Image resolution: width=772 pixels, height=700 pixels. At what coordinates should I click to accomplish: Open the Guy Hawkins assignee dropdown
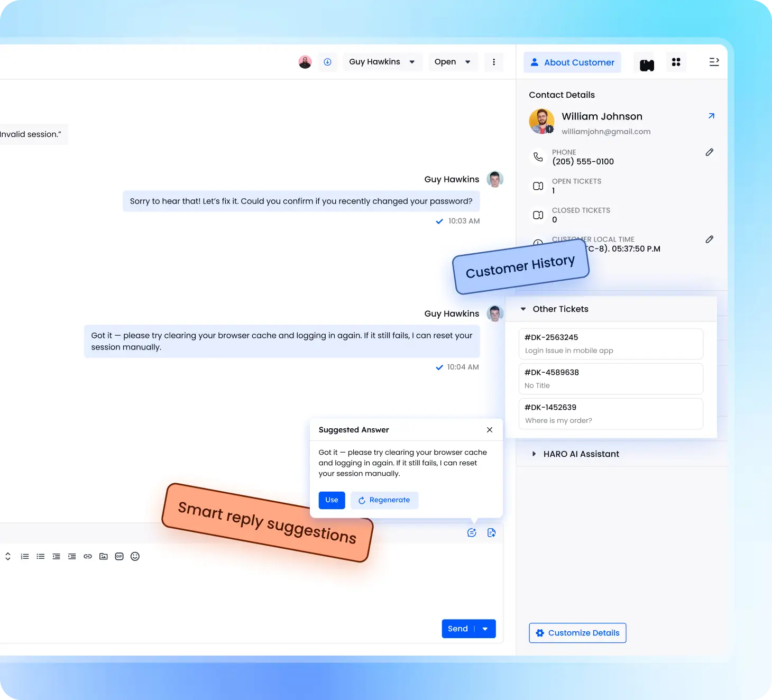(x=382, y=62)
